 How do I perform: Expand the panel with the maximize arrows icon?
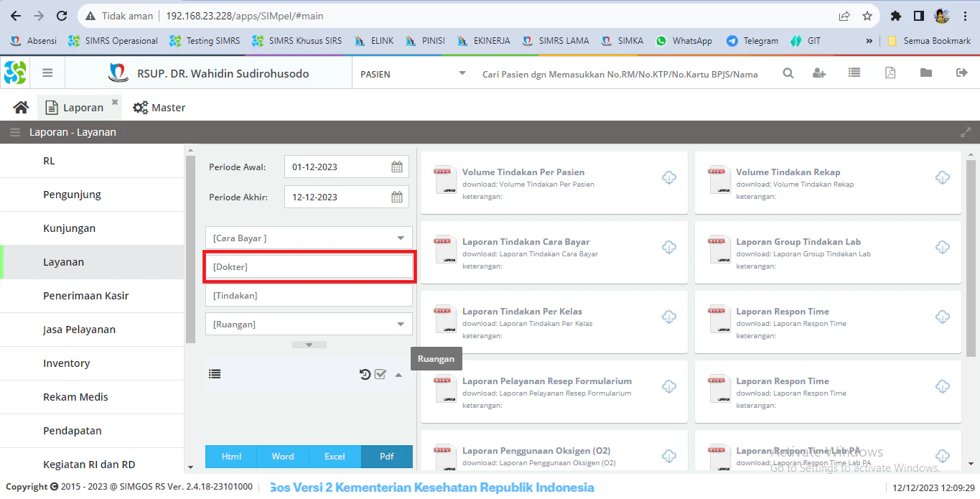point(966,132)
